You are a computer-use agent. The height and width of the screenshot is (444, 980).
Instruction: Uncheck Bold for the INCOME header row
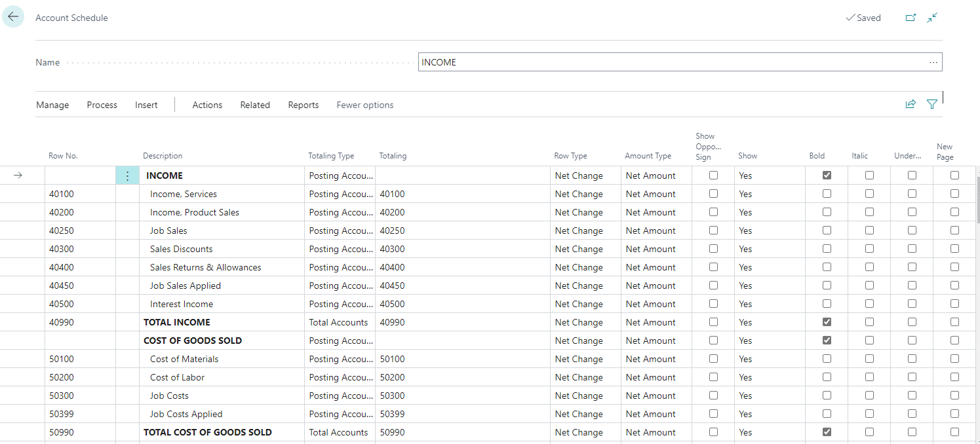point(827,176)
